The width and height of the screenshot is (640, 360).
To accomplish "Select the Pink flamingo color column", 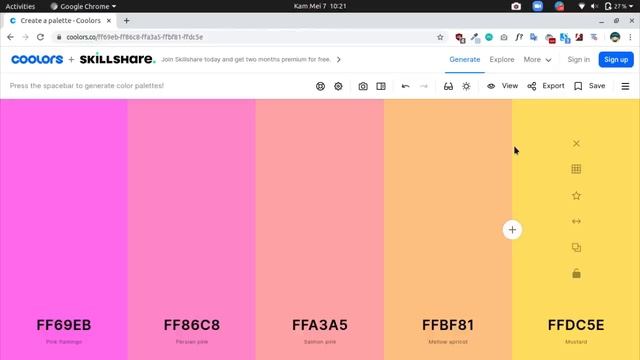I will point(64,229).
